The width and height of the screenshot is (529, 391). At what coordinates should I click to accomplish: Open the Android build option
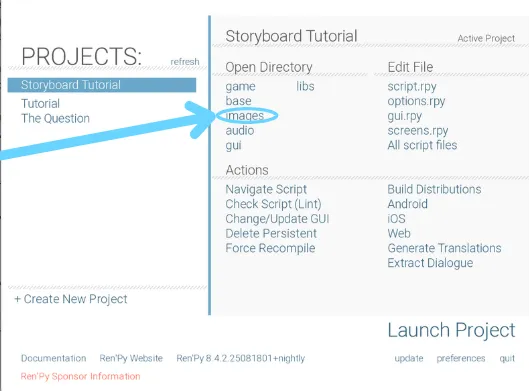pos(408,204)
